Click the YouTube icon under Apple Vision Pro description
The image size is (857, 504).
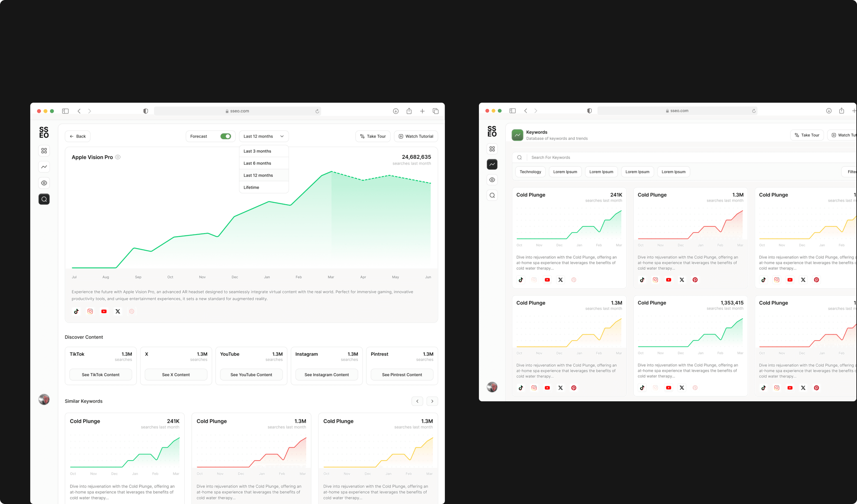[104, 311]
